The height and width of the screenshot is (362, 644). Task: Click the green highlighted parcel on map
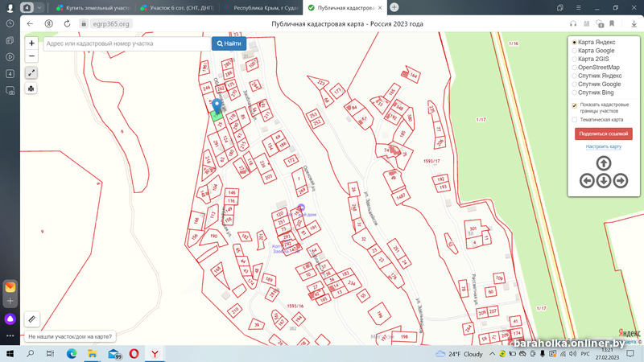217,116
